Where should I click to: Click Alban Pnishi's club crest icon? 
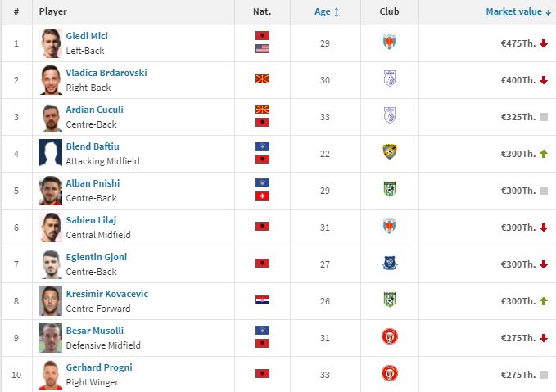click(390, 190)
